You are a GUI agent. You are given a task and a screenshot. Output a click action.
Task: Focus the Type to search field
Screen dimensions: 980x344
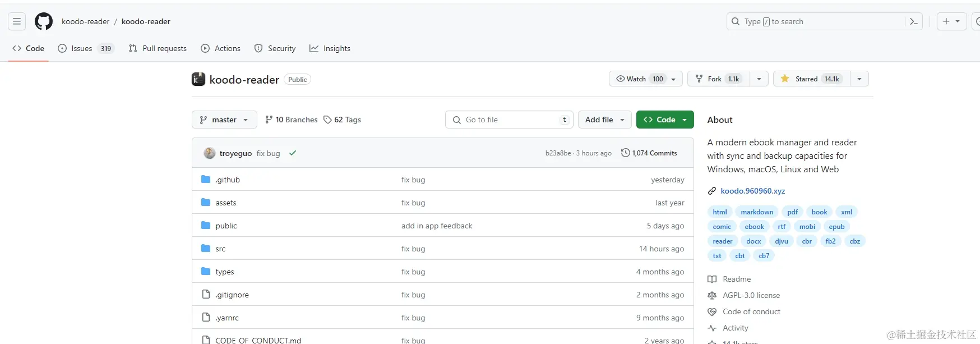coord(824,21)
